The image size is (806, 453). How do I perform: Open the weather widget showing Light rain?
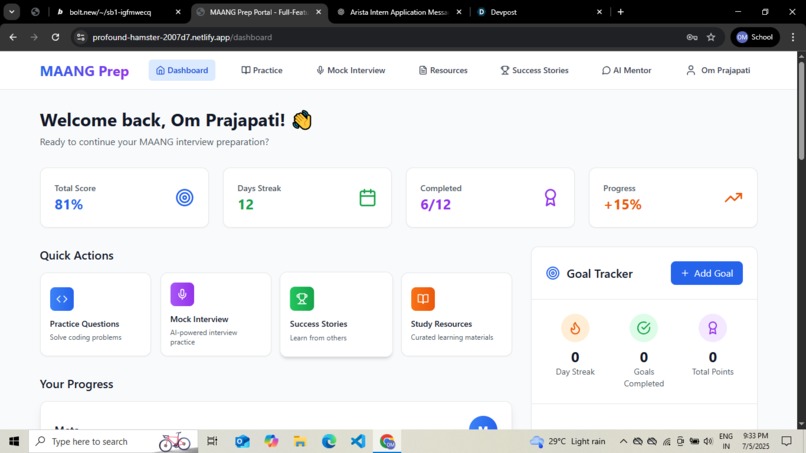pyautogui.click(x=567, y=441)
